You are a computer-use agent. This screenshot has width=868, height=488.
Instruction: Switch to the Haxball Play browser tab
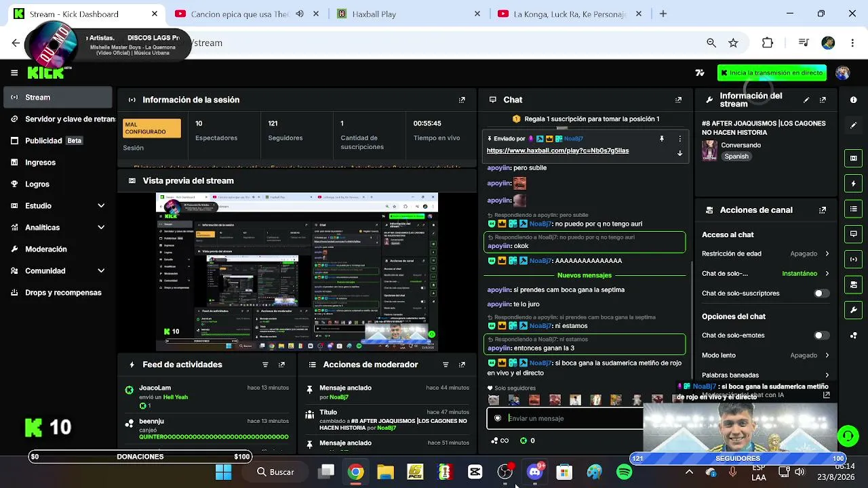[x=408, y=14]
